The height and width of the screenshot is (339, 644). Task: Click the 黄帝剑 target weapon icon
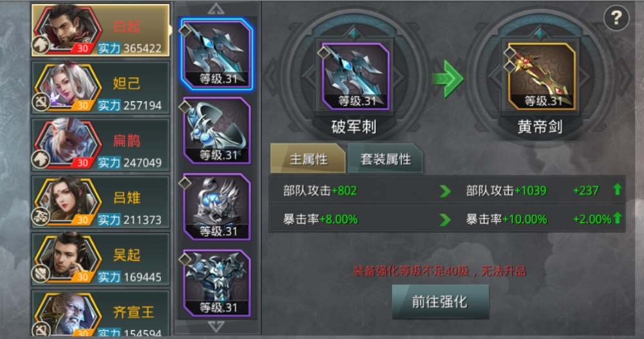(x=542, y=77)
